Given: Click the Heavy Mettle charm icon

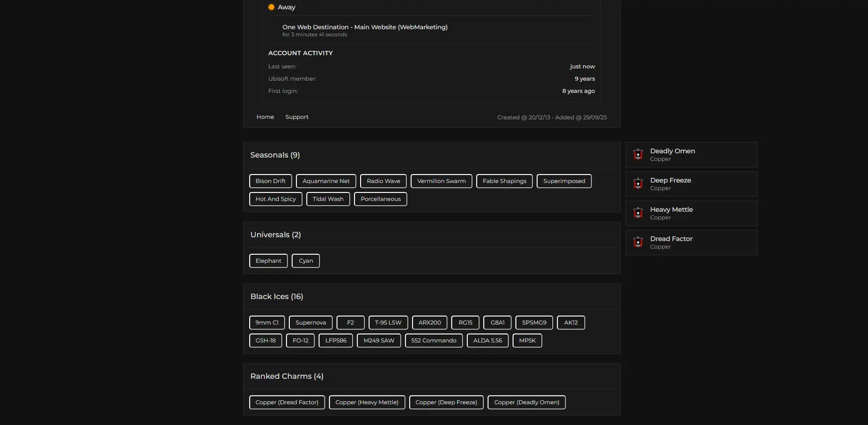Looking at the screenshot, I should pyautogui.click(x=638, y=213).
